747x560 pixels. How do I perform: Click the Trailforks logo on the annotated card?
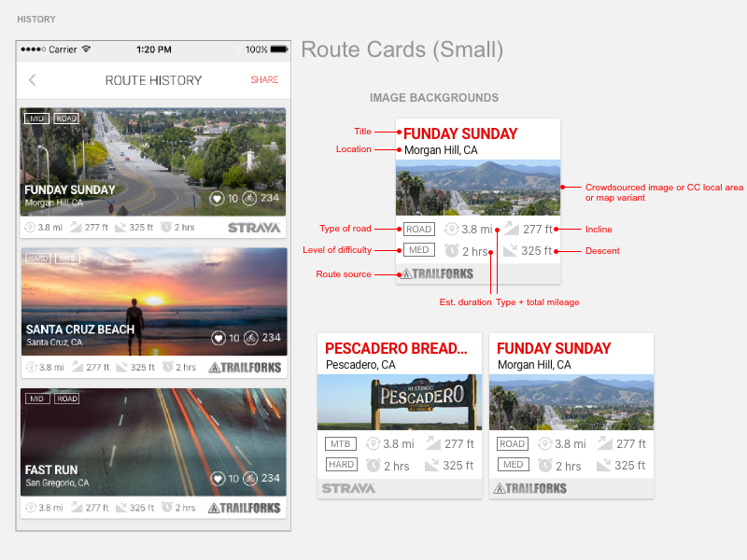pos(437,273)
